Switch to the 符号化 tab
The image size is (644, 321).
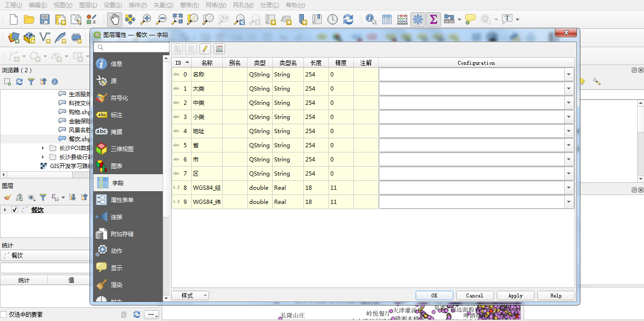tap(128, 98)
